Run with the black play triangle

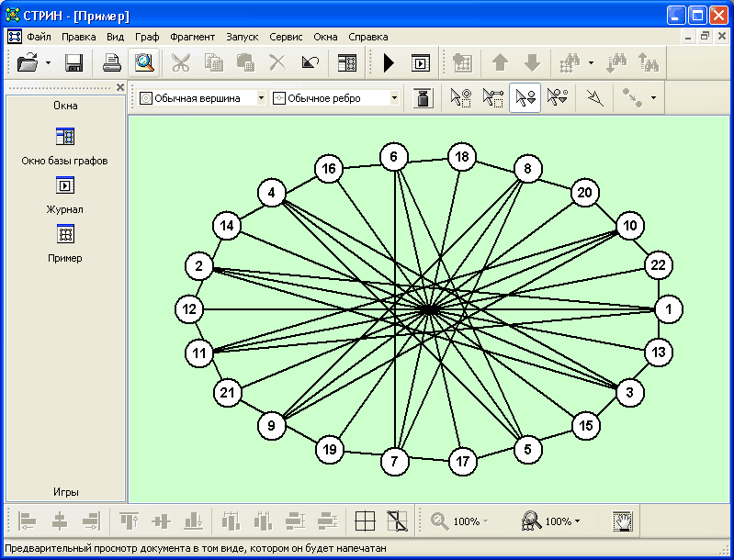click(x=389, y=62)
